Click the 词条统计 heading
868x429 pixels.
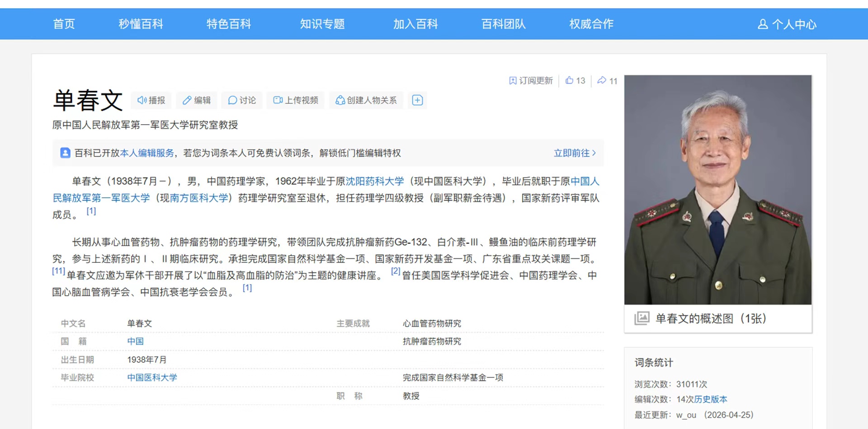pyautogui.click(x=654, y=363)
